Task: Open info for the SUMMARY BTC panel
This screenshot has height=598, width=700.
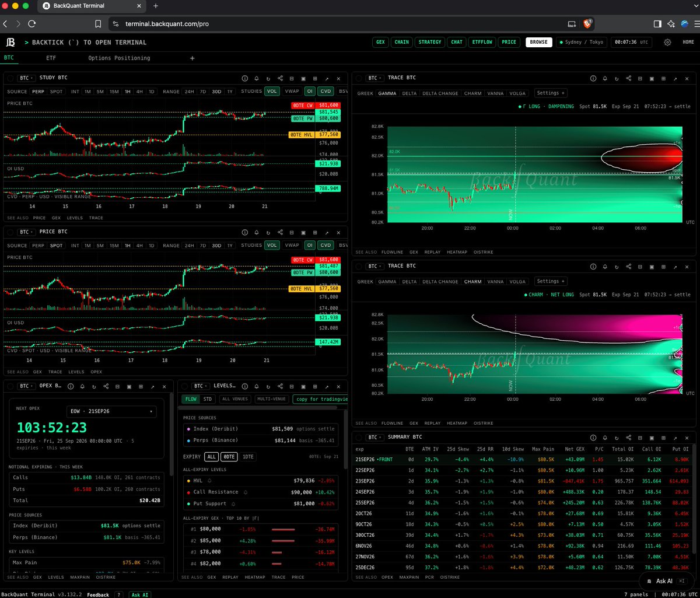Action: (x=593, y=437)
